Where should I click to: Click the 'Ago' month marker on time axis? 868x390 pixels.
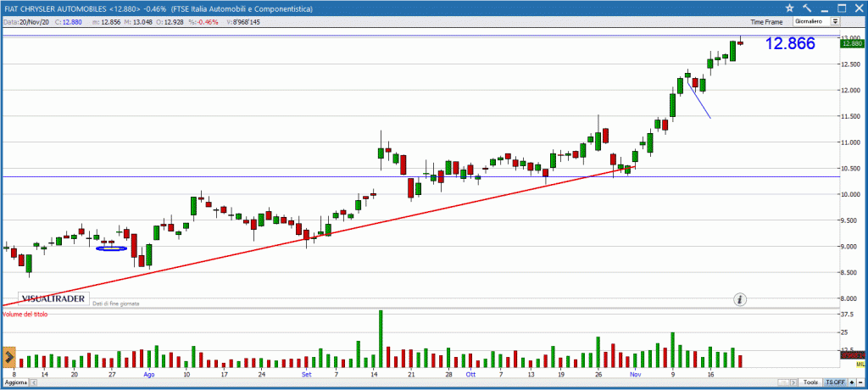pos(149,375)
